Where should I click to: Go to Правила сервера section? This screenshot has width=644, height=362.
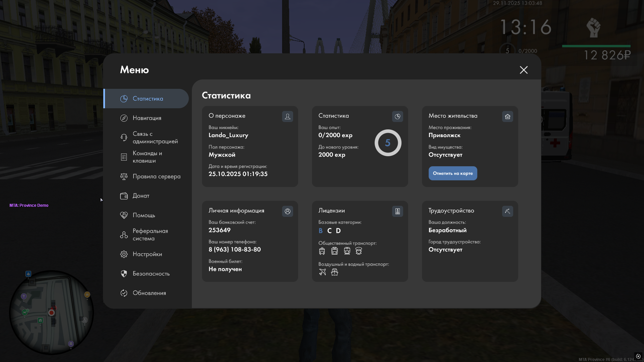[156, 176]
